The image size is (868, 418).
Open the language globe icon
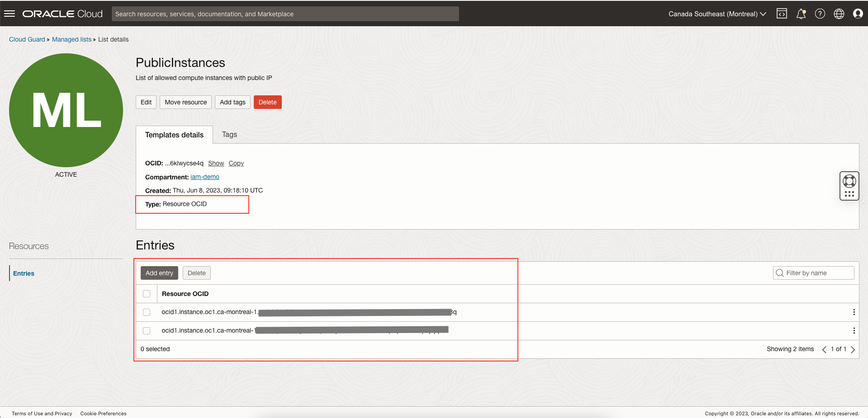click(x=839, y=14)
